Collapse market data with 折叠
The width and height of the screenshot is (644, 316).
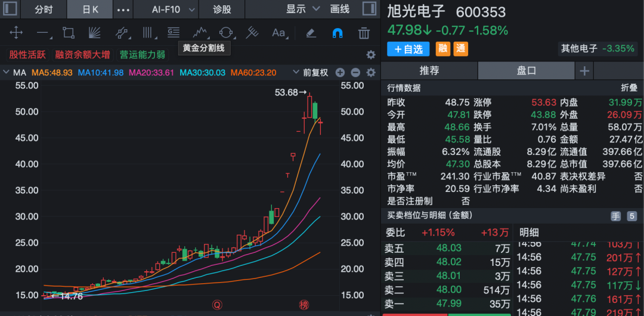coord(629,88)
